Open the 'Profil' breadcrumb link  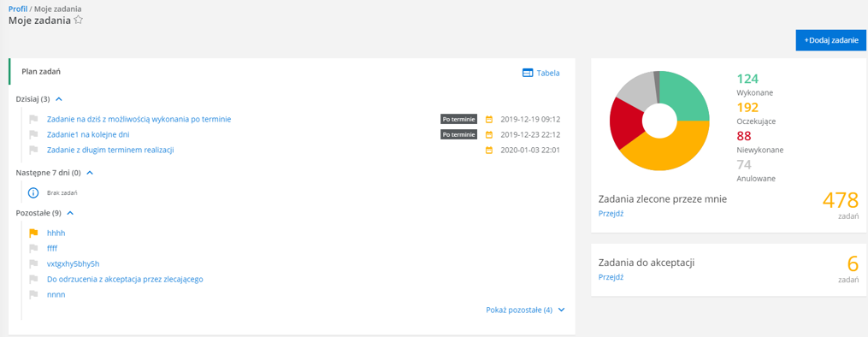(x=18, y=9)
